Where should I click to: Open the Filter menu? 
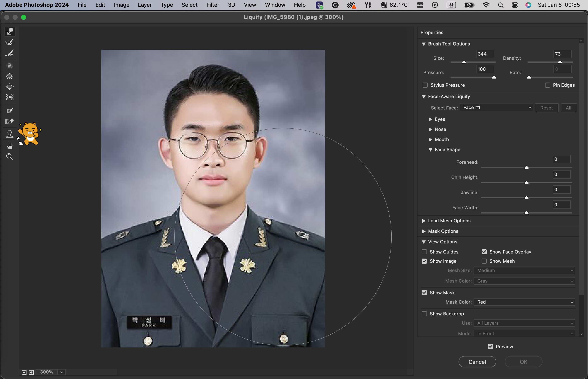click(x=212, y=5)
